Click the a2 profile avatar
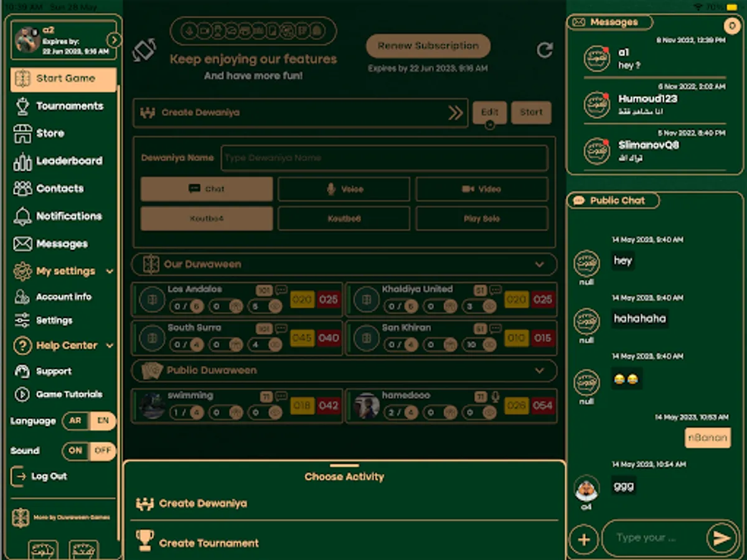Screen dimensions: 747x560 27,40
